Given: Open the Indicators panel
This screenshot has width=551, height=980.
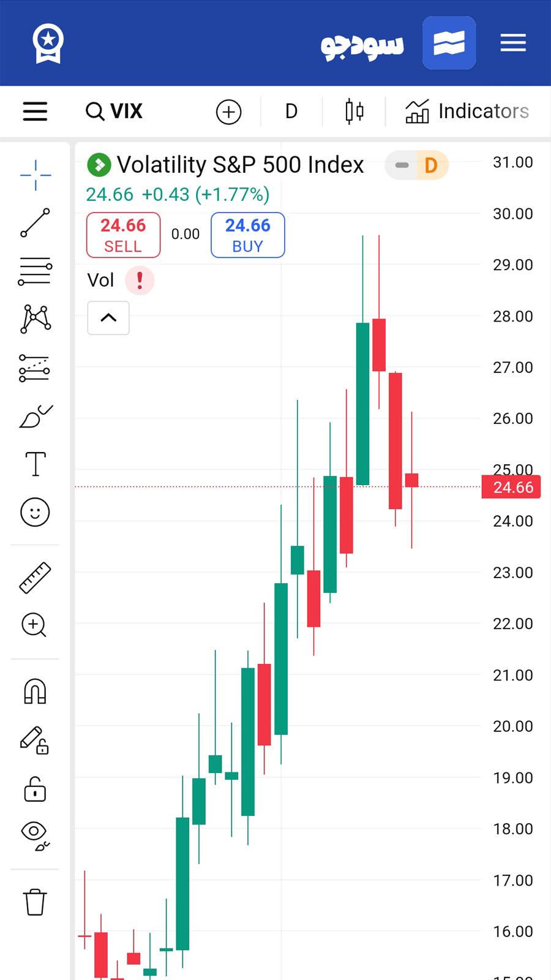Looking at the screenshot, I should (x=467, y=111).
